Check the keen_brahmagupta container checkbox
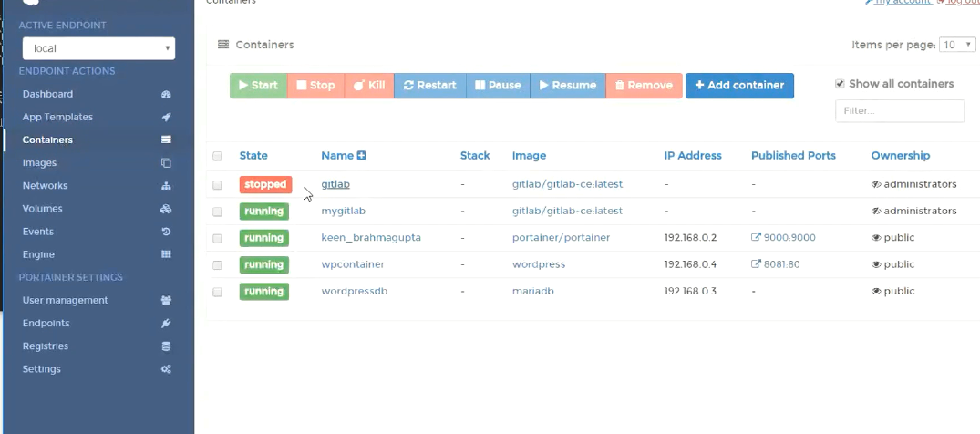Viewport: 980px width, 434px height. point(217,239)
